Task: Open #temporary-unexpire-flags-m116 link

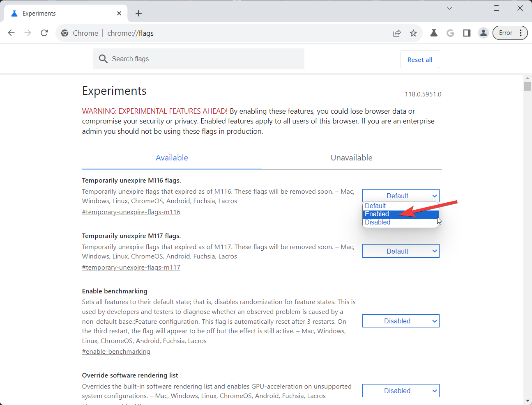Action: (131, 212)
